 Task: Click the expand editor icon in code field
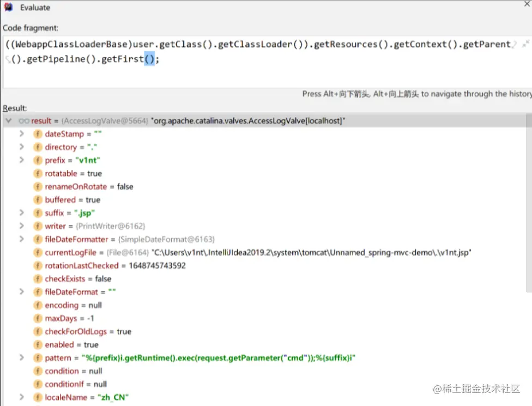click(x=525, y=44)
